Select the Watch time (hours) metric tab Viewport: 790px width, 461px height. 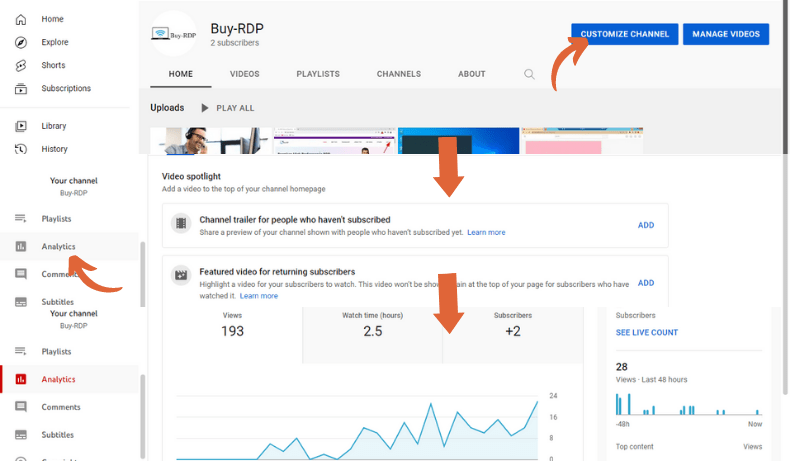373,335
